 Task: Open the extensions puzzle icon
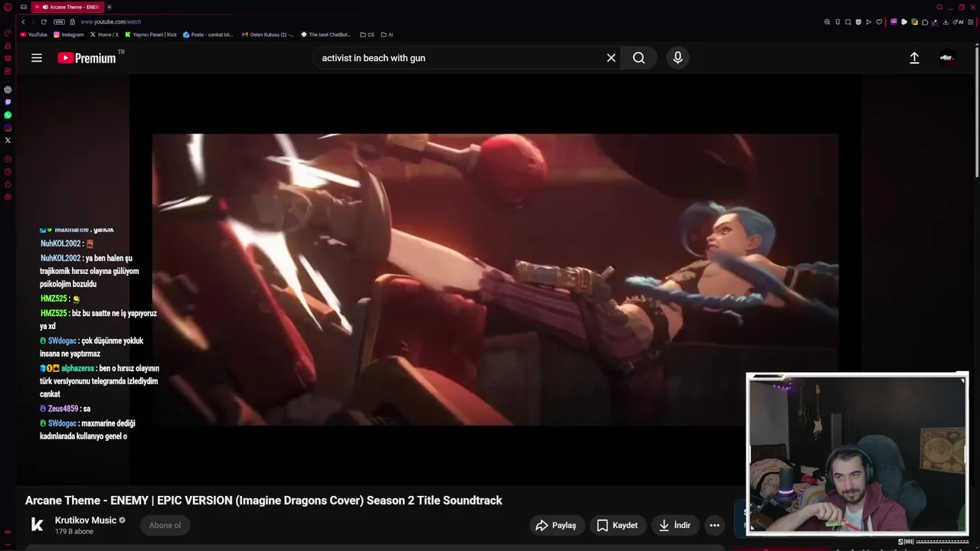click(x=925, y=22)
